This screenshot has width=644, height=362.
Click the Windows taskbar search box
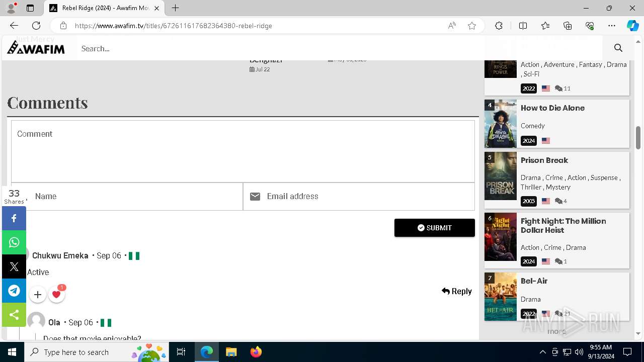coord(97,352)
